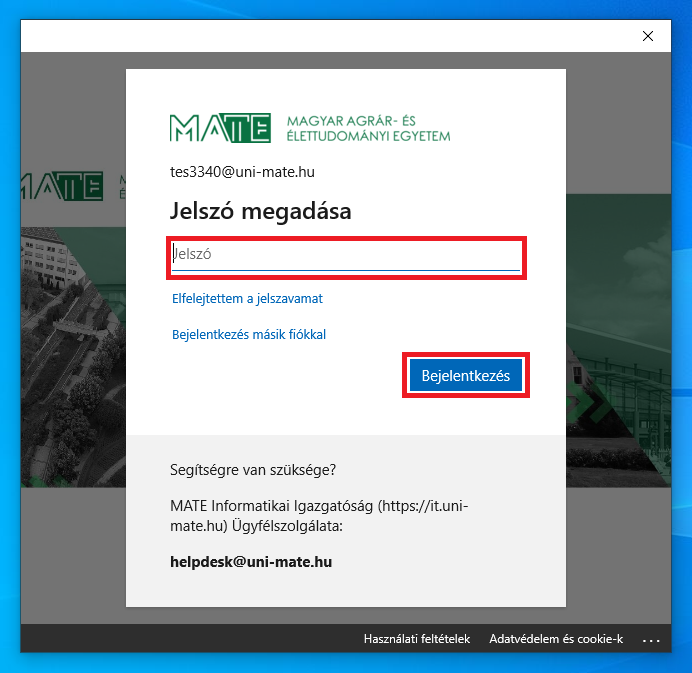This screenshot has height=673, width=692.
Task: Open Használati feltételek in the footer
Action: [417, 639]
